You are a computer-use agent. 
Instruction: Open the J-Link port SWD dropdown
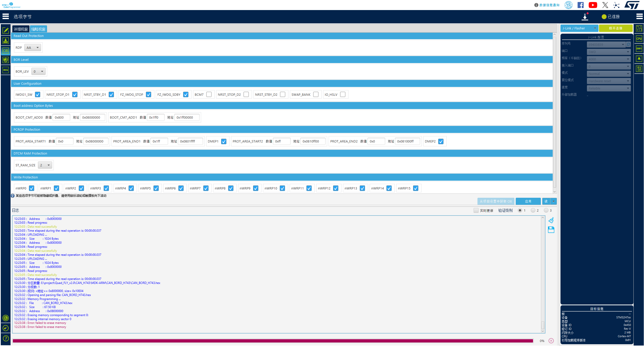click(609, 52)
